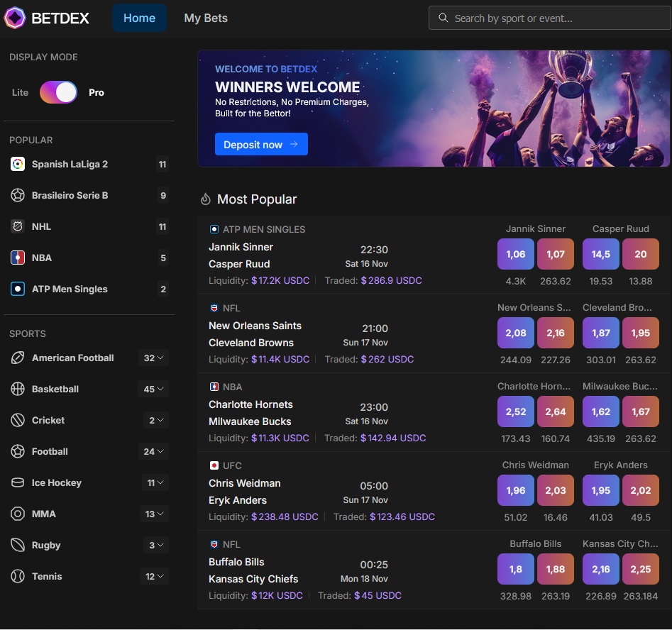This screenshot has height=630, width=672.
Task: Click the search by sport or event field
Action: pos(550,18)
